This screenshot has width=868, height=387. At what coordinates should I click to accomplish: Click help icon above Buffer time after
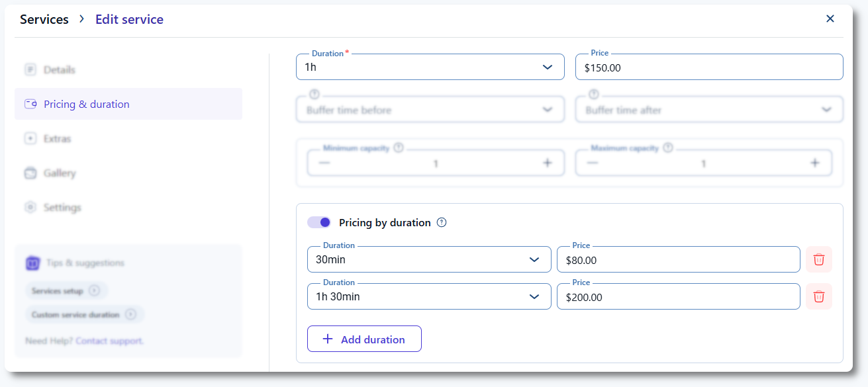pos(594,95)
